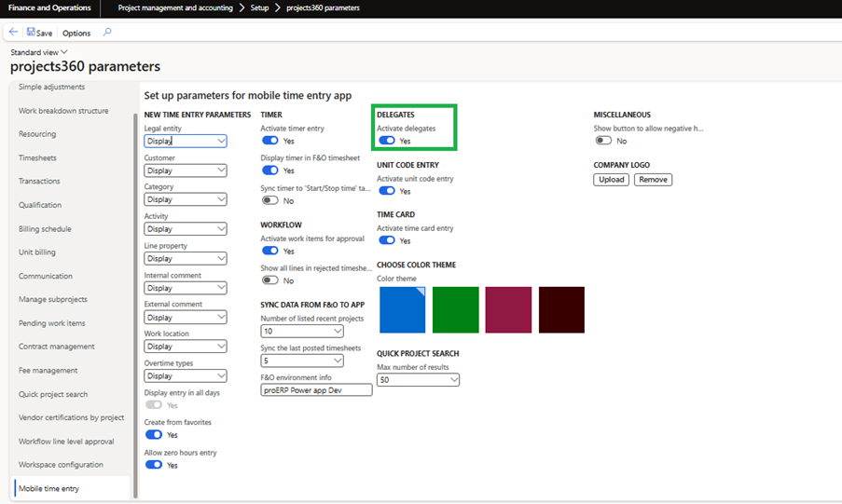The height and width of the screenshot is (504, 842).
Task: Toggle Activate timer entry switch
Action: coord(270,141)
